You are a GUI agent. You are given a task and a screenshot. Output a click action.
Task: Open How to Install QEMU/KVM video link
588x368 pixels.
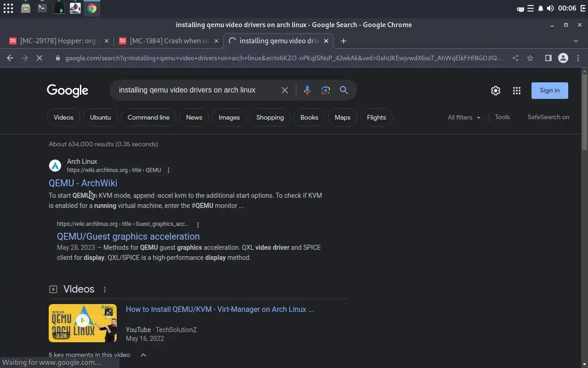pos(220,309)
